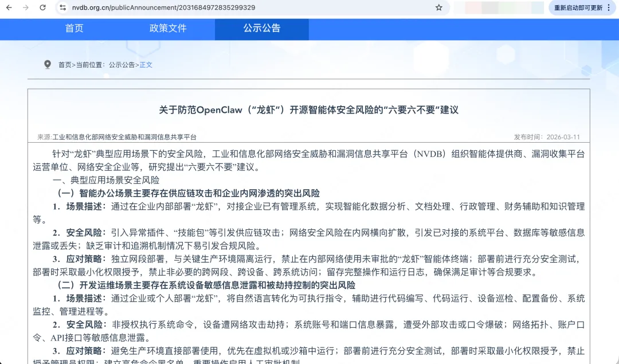This screenshot has height=364, width=619.
Task: Click the intro paragraph beginning 针对“龙虾”
Action: click(x=309, y=161)
